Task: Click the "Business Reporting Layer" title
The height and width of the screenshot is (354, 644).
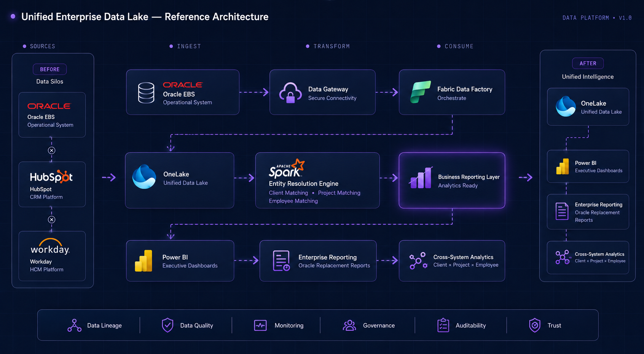Action: tap(469, 177)
